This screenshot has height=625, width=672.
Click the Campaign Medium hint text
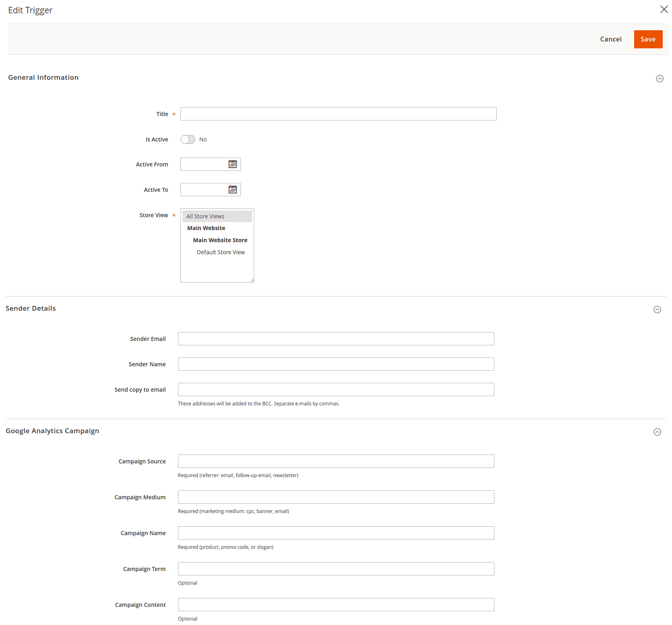pyautogui.click(x=233, y=511)
